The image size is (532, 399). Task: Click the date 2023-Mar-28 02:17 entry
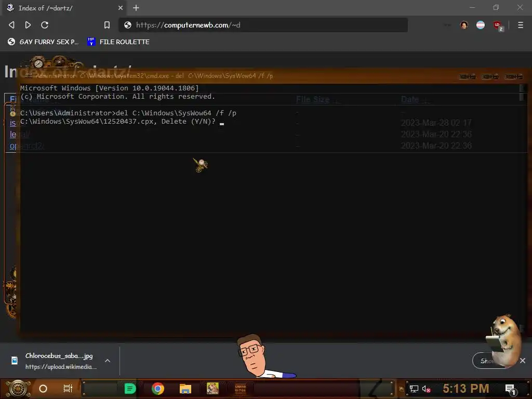coord(436,123)
